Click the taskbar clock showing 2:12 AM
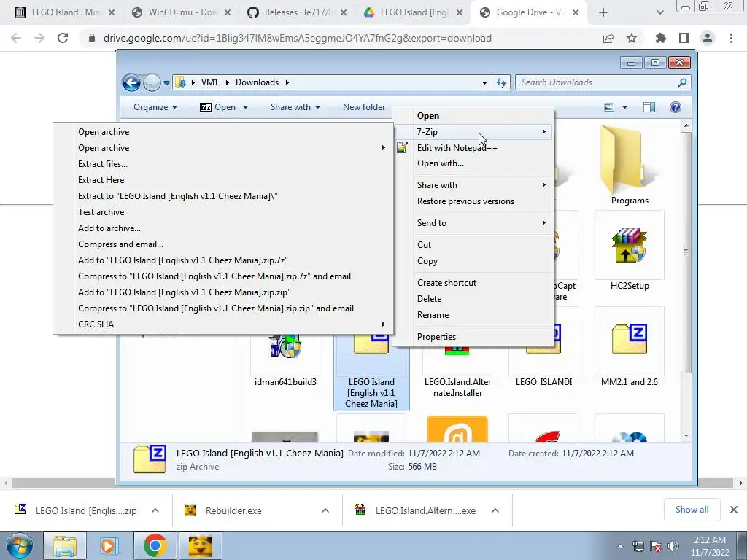Viewport: 747px width, 560px height. pos(710,546)
